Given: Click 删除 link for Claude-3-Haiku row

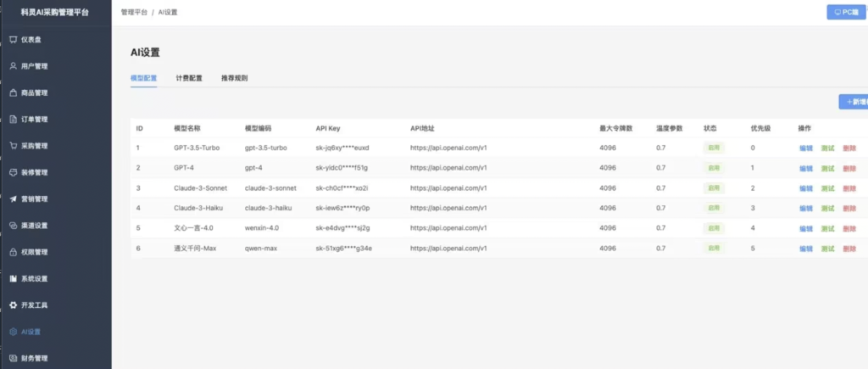Looking at the screenshot, I should 849,208.
